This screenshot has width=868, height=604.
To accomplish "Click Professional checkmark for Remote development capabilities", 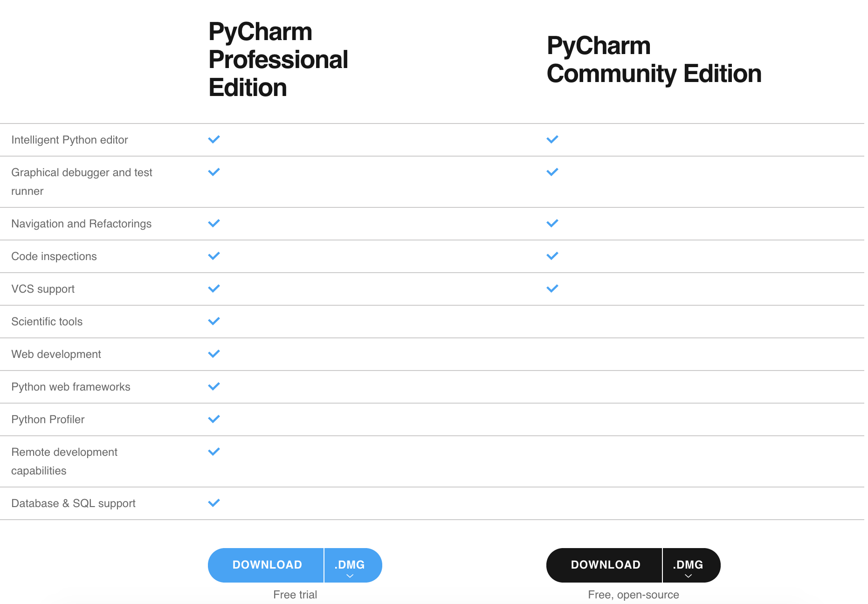I will point(214,452).
